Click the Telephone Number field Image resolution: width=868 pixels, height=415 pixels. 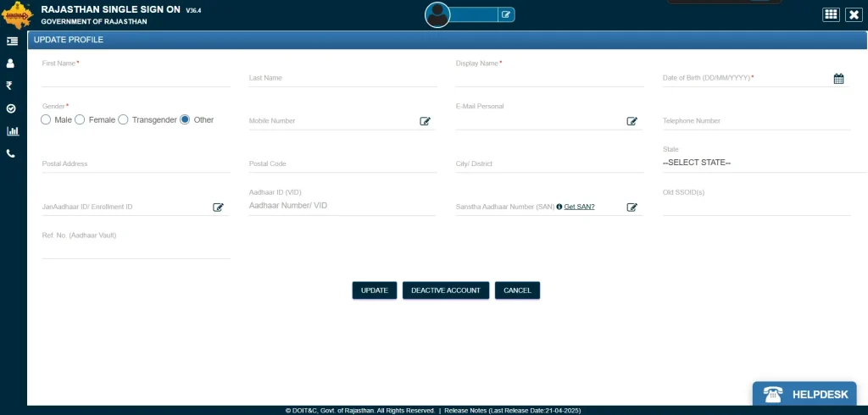tap(756, 121)
